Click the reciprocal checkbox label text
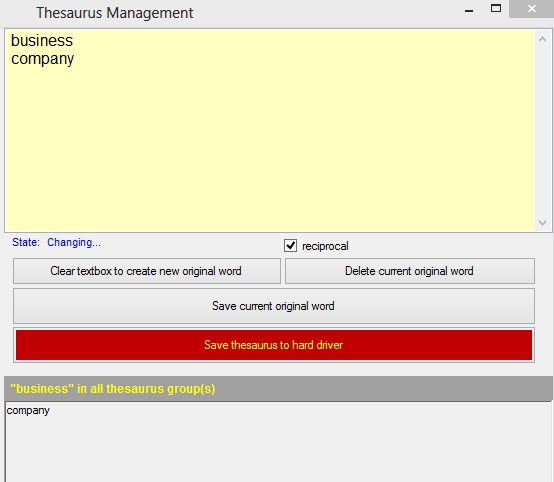This screenshot has width=554, height=482. [x=325, y=246]
